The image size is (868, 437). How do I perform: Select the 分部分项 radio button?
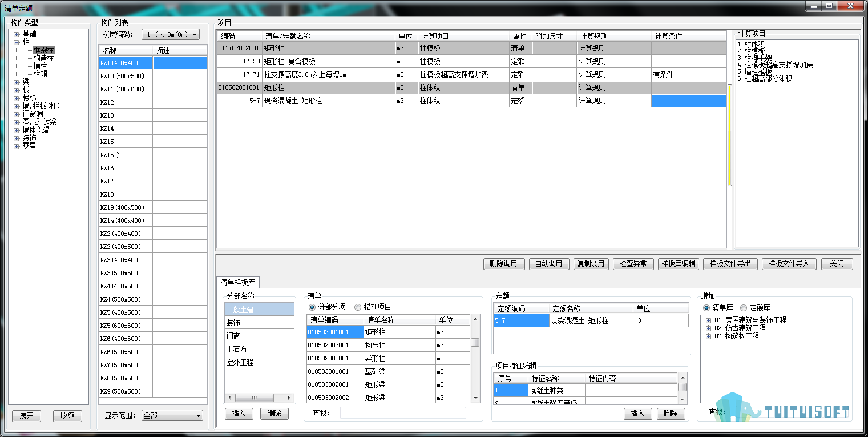tap(312, 307)
